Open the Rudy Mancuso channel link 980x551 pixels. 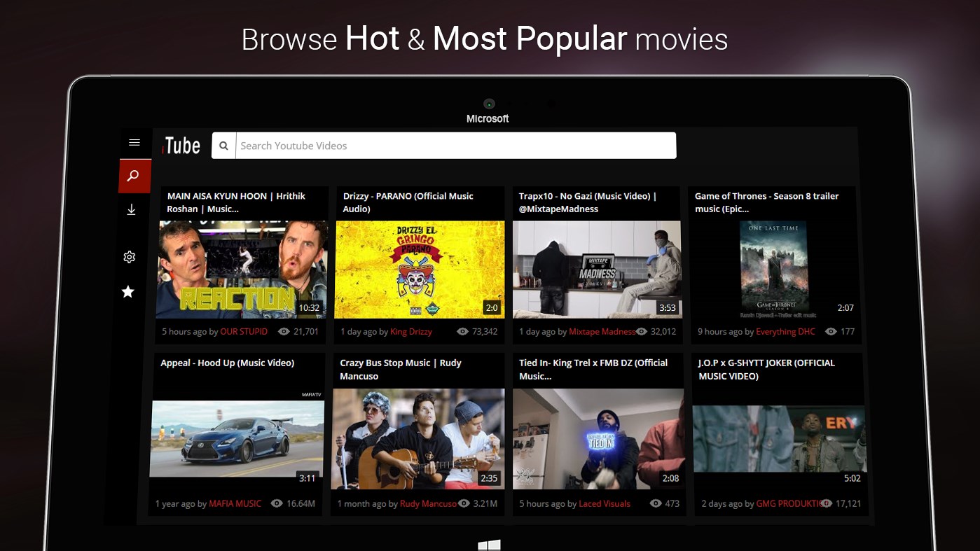(428, 503)
